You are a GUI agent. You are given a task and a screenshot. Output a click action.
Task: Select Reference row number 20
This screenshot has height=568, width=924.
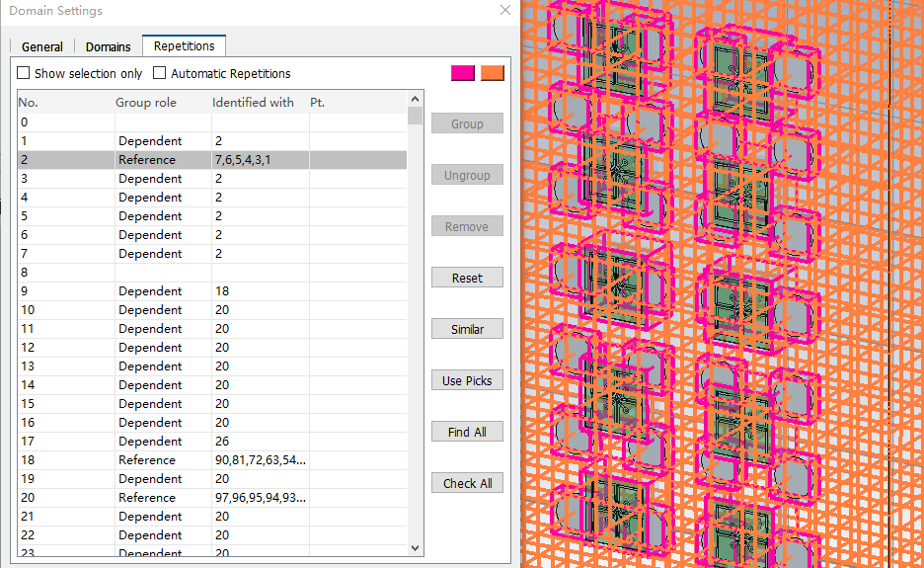(147, 498)
